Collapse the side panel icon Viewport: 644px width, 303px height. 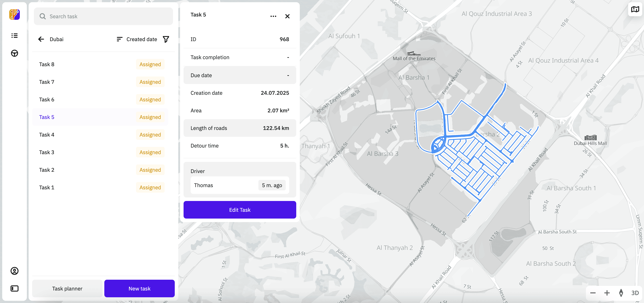[15, 288]
